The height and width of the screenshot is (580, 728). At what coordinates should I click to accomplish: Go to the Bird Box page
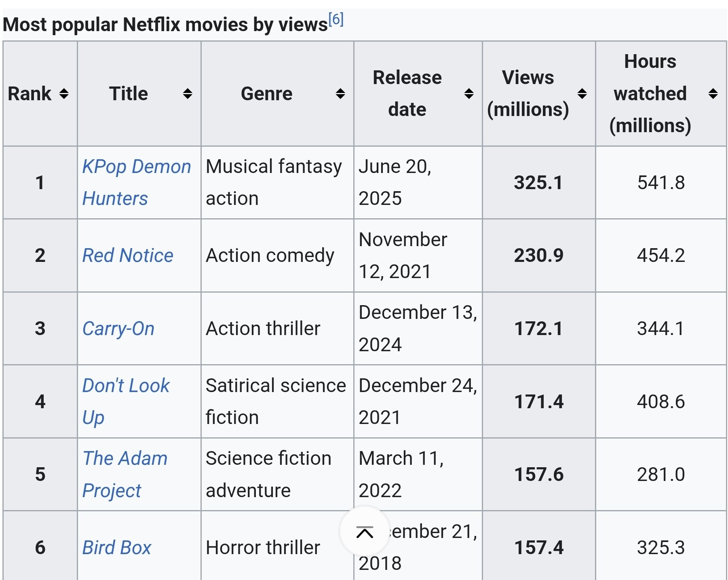coord(117,548)
